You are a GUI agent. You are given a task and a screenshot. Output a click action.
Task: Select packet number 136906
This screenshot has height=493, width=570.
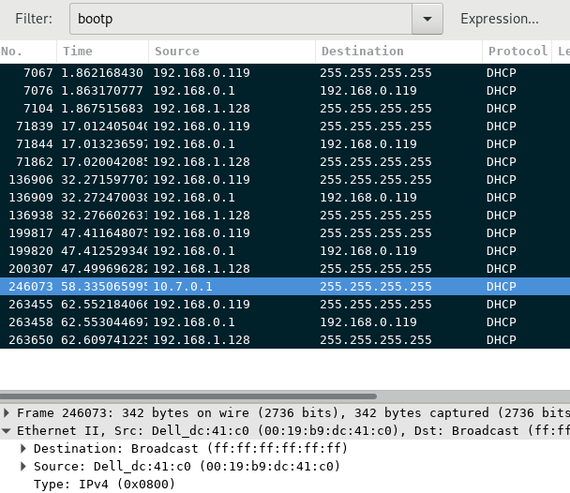tap(285, 180)
